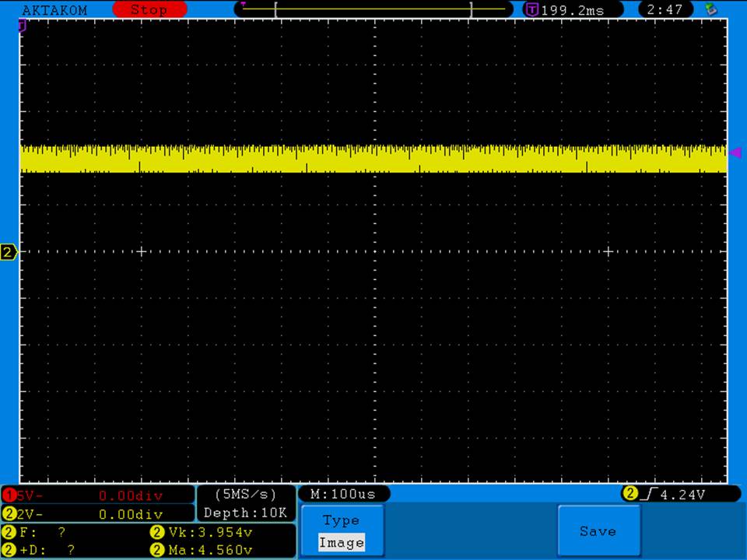Click the trigger rising edge icon
This screenshot has height=560, width=747.
click(x=650, y=494)
